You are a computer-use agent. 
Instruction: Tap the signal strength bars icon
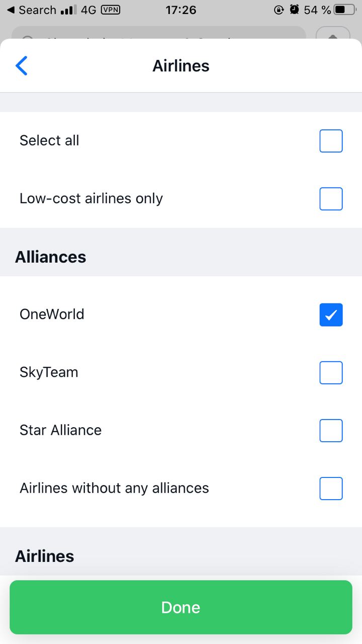68,10
